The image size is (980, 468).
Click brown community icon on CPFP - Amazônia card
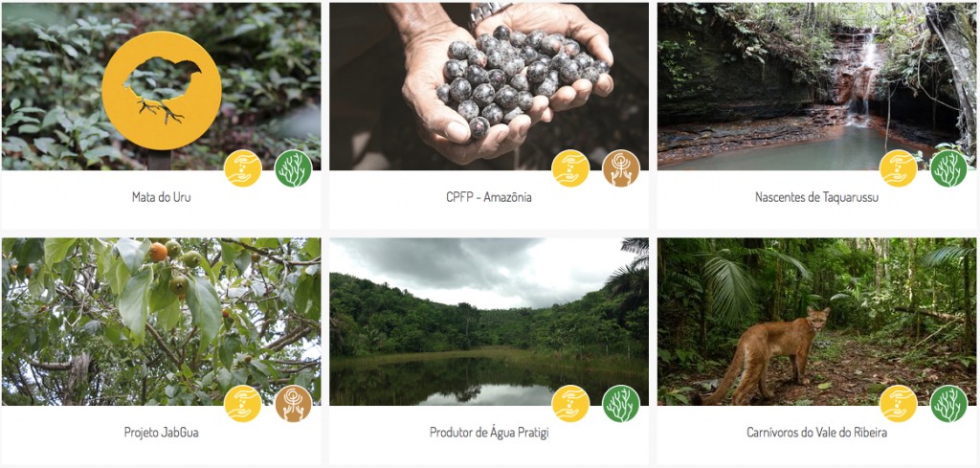coord(621,168)
